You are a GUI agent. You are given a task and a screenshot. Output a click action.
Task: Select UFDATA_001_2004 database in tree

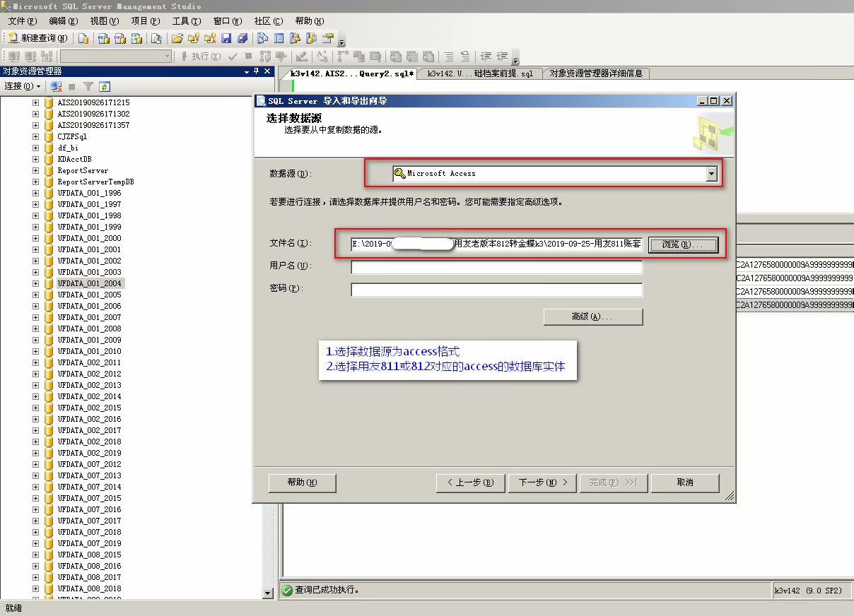pos(89,283)
